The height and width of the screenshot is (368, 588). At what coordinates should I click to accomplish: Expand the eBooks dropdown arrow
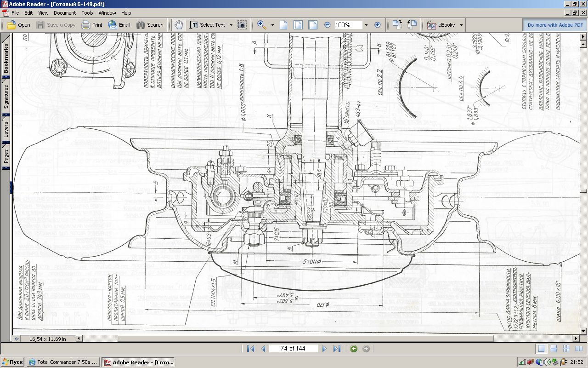(x=461, y=25)
